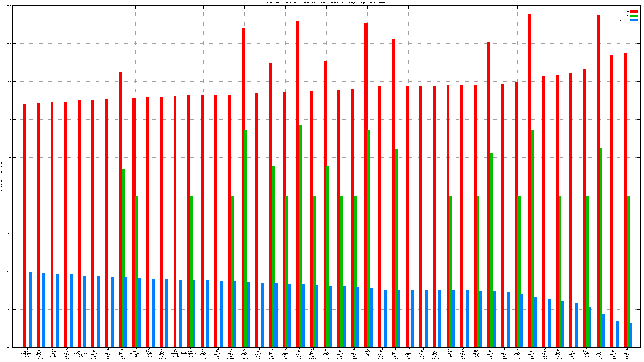Click the 100000 y-axis tick label
The image size is (644, 362).
[x=8, y=6]
